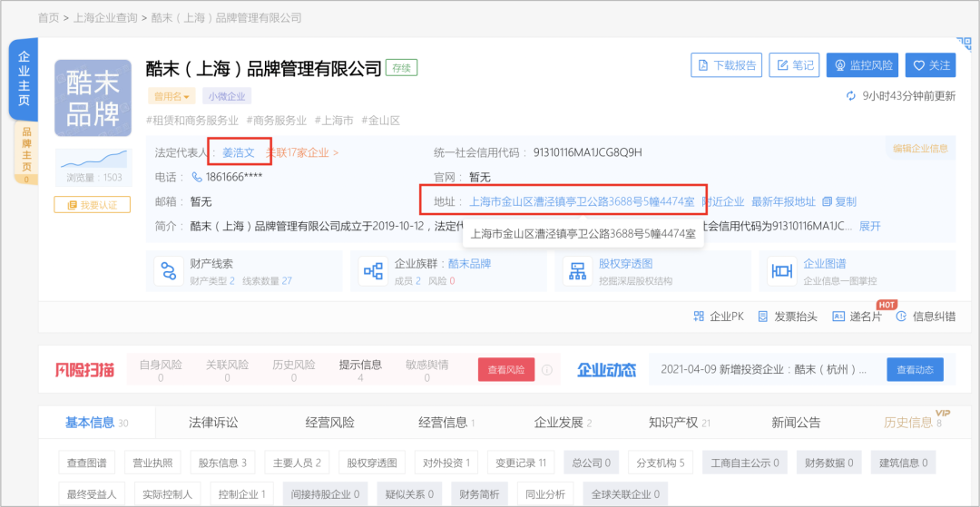Click the 我要认证 button
Viewport: 980px width, 507px height.
pos(93,205)
